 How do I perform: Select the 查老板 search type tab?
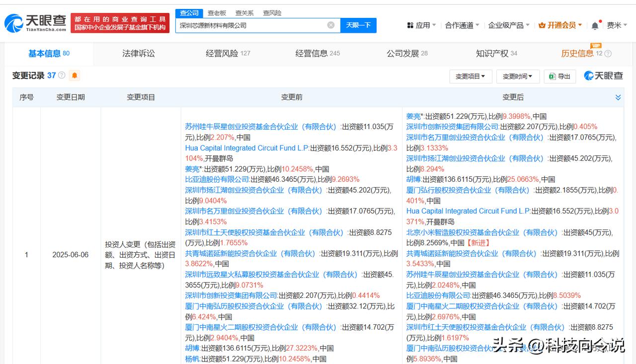tap(217, 13)
